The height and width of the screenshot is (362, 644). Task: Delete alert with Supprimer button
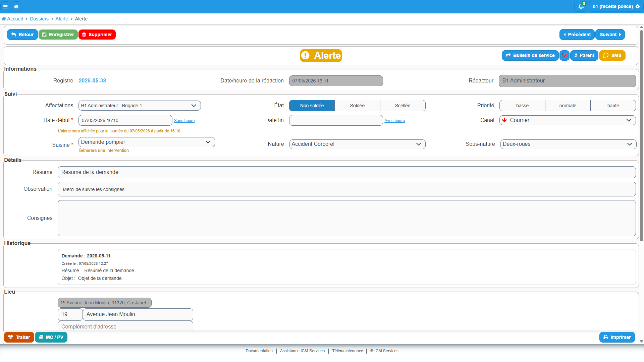(x=97, y=35)
